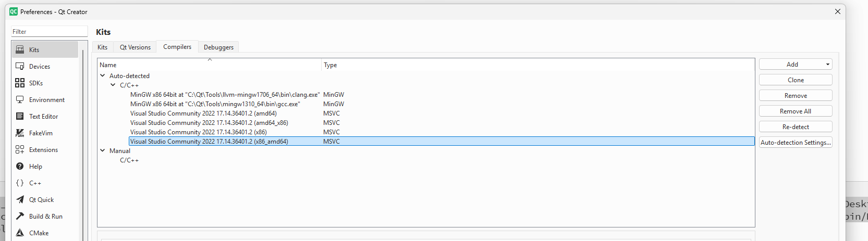
Task: Select C/C++ item under Manual group
Action: 129,160
